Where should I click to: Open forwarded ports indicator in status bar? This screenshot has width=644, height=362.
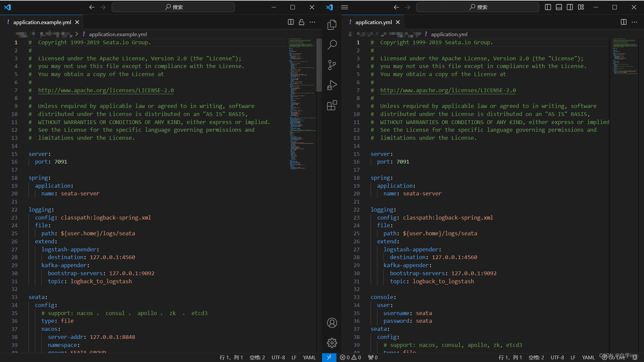[373, 357]
